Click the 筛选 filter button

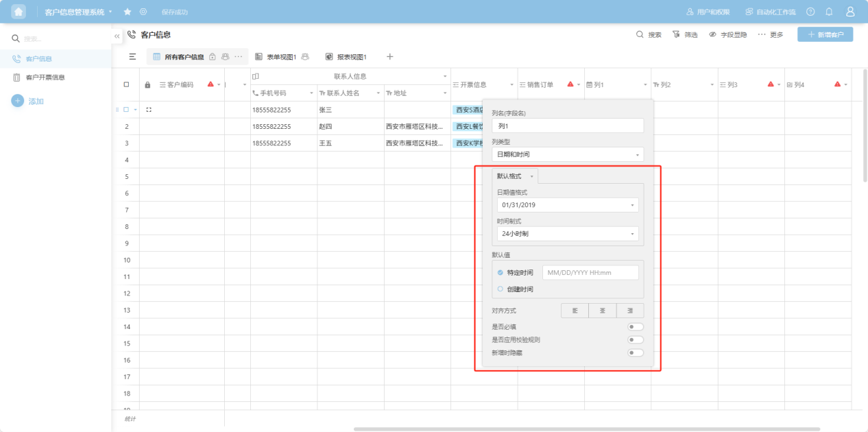[x=685, y=34]
